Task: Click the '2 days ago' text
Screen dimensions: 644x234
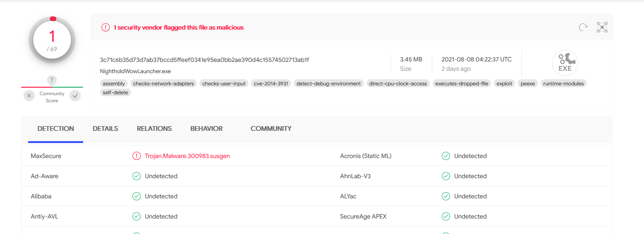Action: [456, 69]
